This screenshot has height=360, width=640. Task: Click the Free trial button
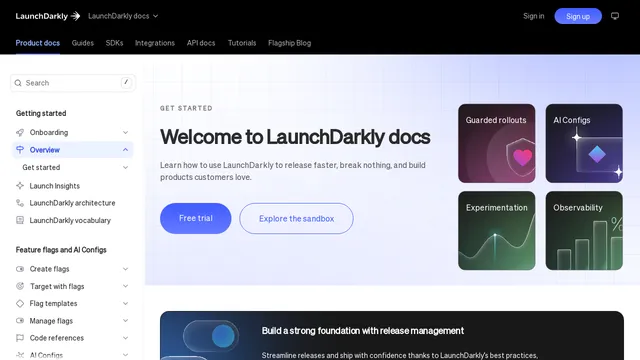(196, 218)
